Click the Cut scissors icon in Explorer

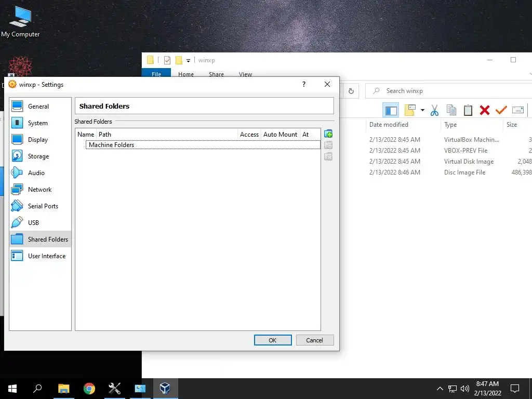(434, 110)
